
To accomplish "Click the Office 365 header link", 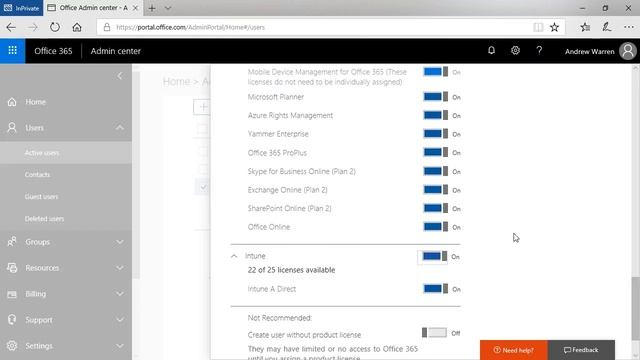I will pyautogui.click(x=53, y=51).
